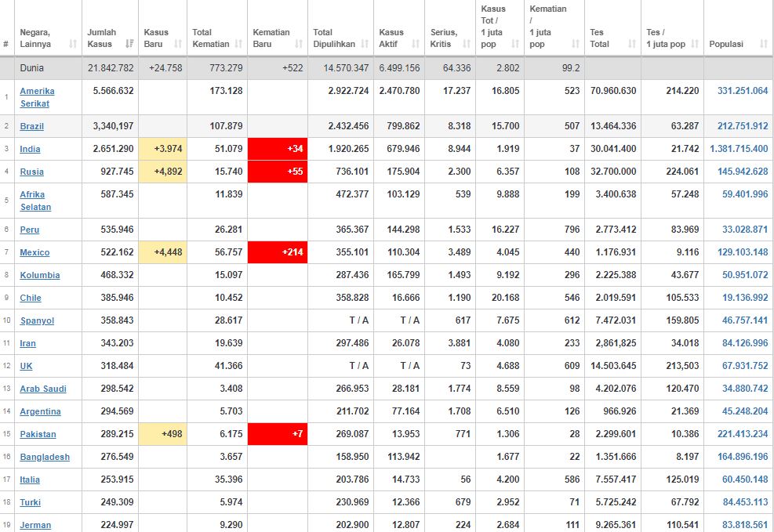Open the Kolumbia country link
Image resolution: width=774 pixels, height=532 pixels.
40,275
